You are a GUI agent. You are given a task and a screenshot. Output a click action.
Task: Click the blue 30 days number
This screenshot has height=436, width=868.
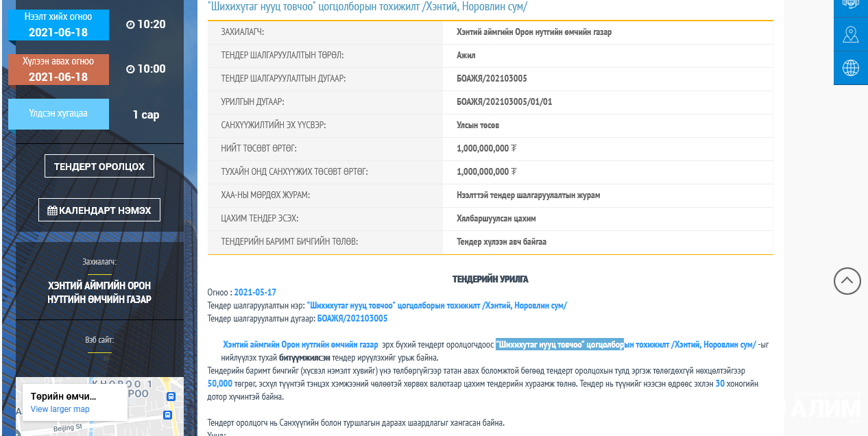click(720, 383)
